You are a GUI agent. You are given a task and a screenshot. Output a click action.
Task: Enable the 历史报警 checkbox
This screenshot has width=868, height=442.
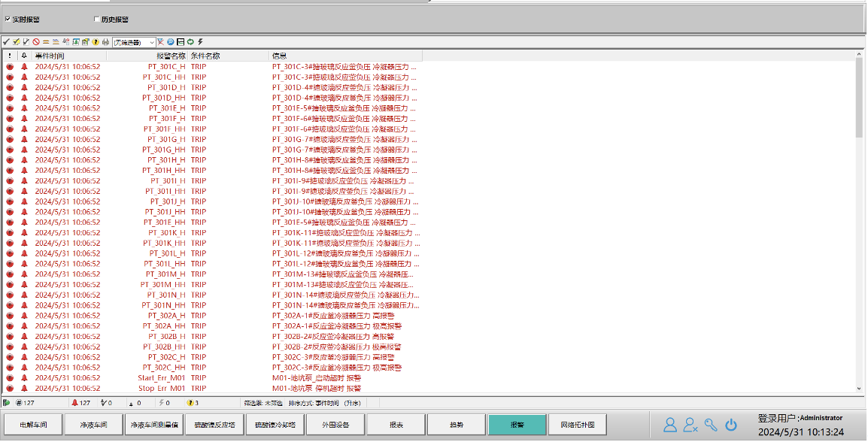tap(96, 19)
